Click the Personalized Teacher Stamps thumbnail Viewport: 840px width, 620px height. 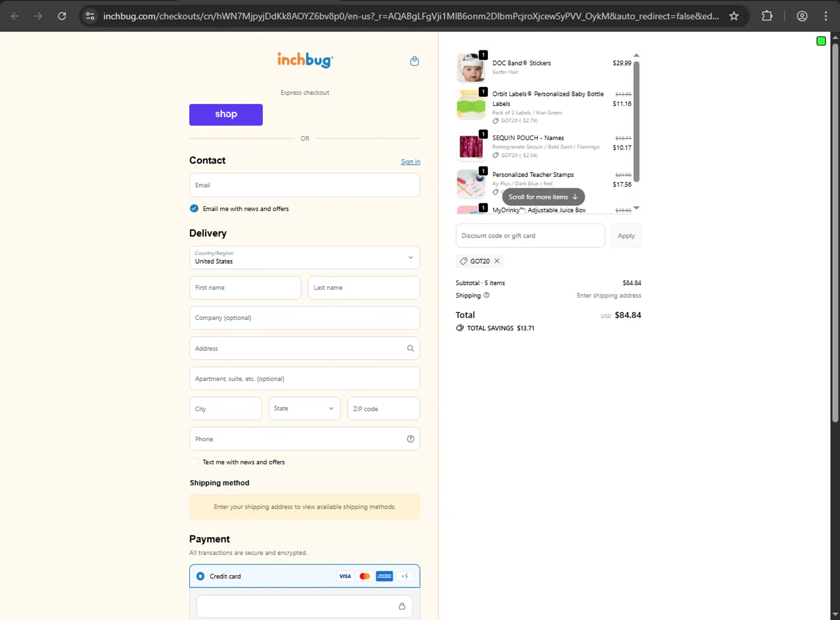point(471,184)
